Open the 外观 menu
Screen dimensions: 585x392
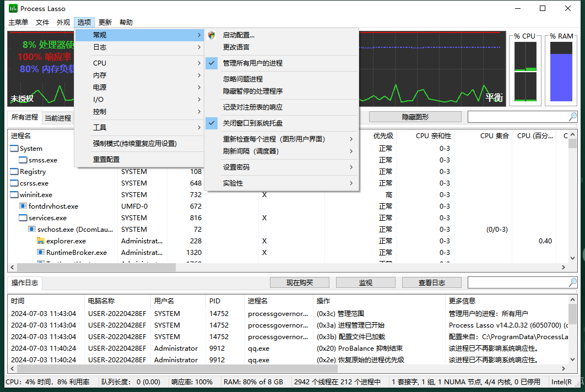tap(63, 22)
